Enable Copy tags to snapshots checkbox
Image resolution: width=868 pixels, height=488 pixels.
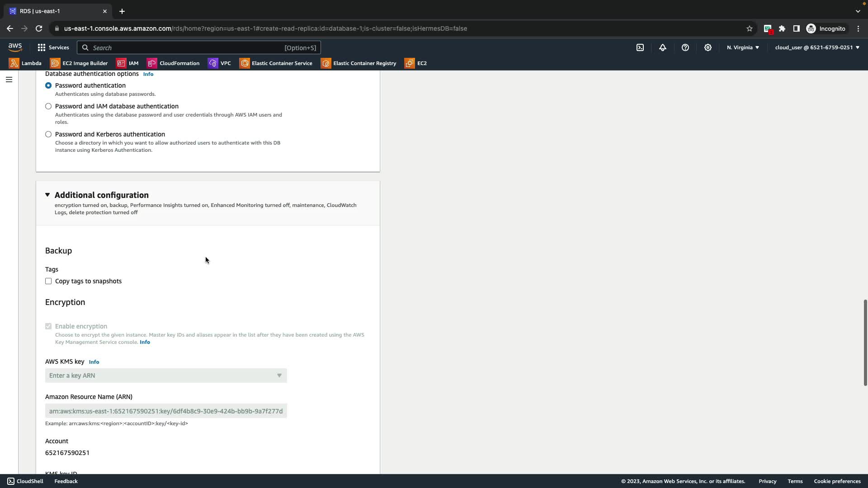point(48,281)
